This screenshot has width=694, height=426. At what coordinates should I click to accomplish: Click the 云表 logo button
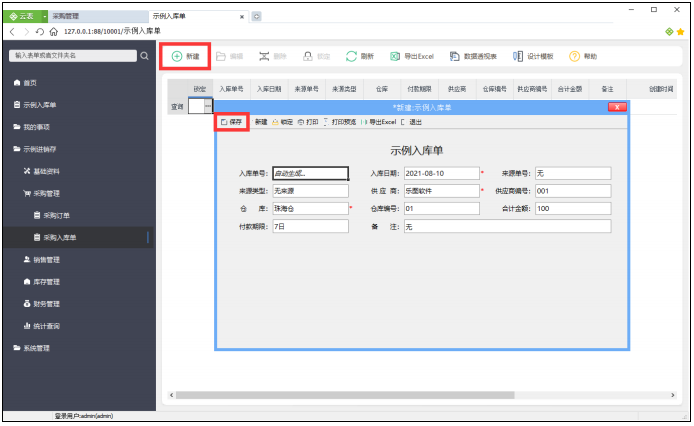pyautogui.click(x=22, y=16)
